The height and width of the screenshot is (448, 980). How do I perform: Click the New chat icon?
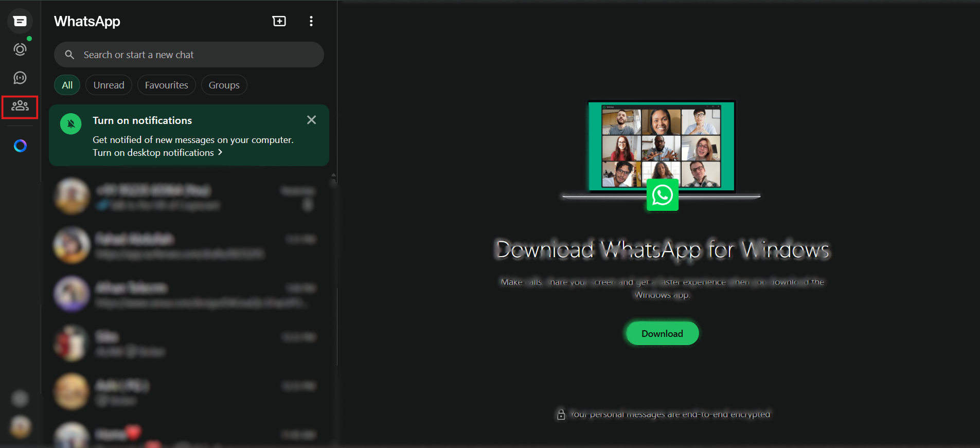pos(279,21)
